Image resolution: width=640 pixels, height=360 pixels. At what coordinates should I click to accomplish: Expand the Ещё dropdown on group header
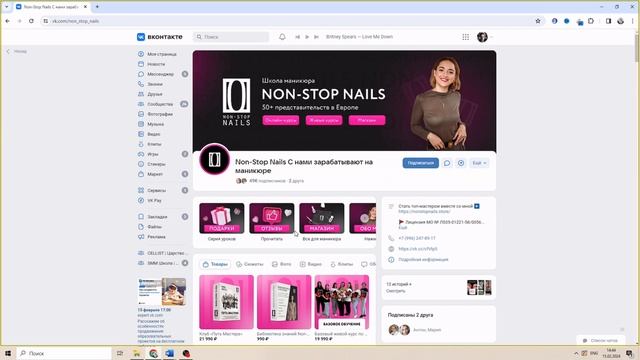(x=479, y=163)
